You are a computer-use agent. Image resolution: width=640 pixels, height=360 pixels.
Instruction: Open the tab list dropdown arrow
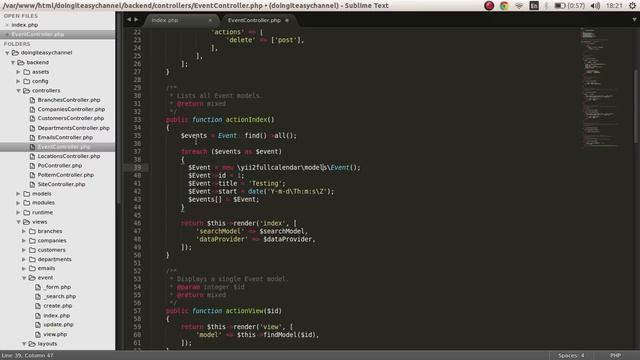click(634, 20)
